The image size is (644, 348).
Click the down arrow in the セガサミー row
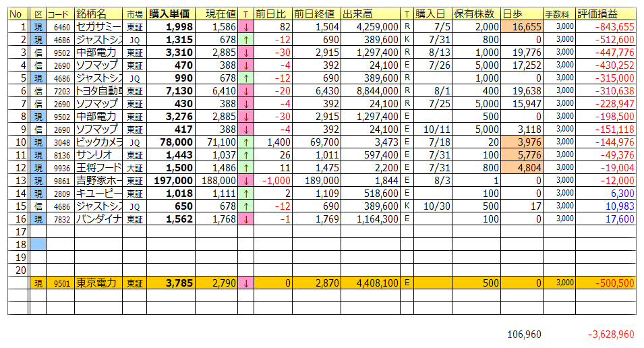245,28
